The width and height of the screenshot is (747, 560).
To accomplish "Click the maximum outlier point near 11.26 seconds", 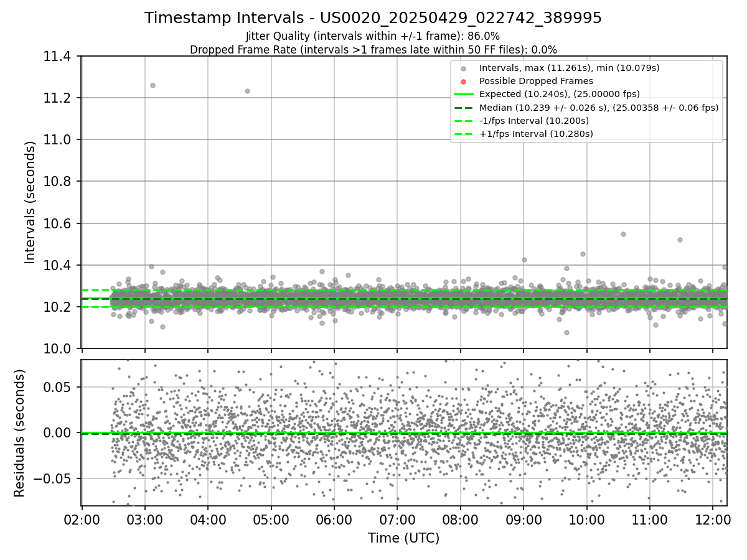I will click(x=153, y=85).
